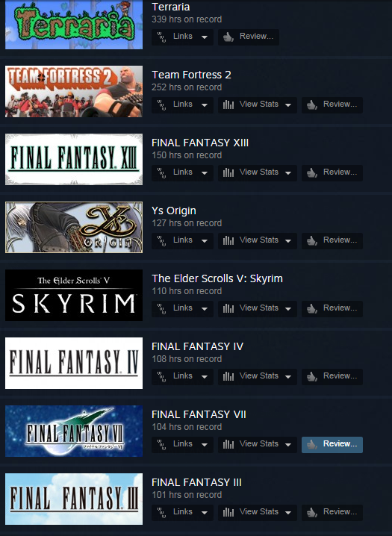Expand Links dropdown arrow for Skyrim
This screenshot has height=536, width=392.
(x=205, y=308)
